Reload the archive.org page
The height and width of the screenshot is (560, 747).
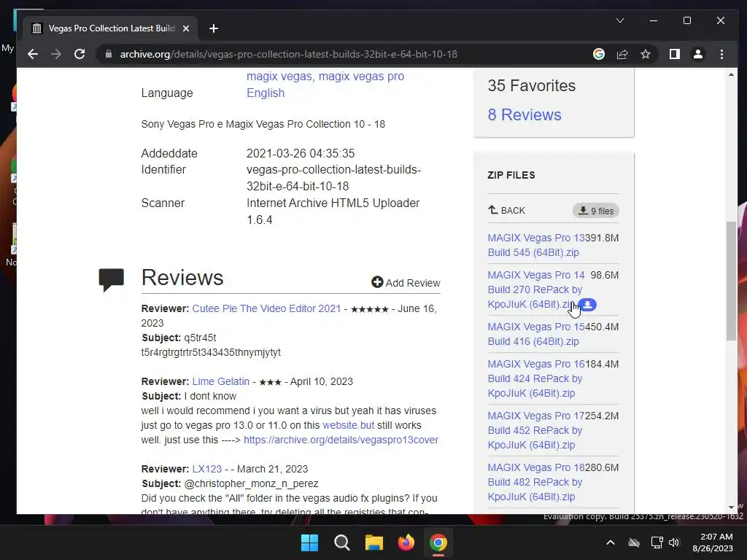[x=80, y=54]
